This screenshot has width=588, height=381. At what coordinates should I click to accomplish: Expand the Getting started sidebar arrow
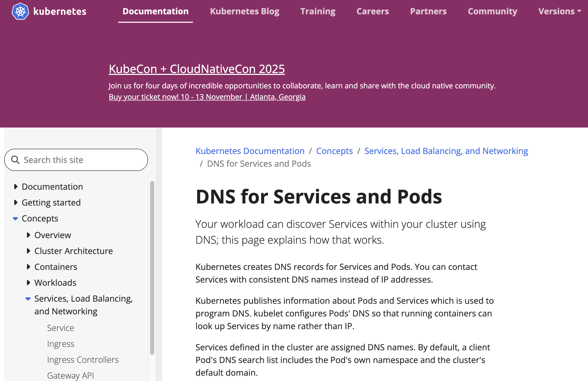click(16, 202)
